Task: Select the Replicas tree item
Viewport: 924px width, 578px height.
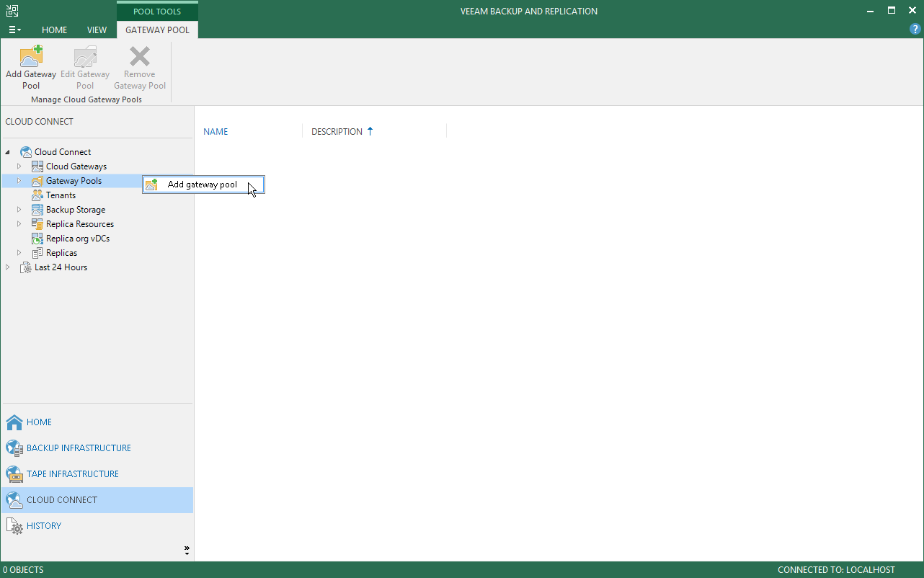Action: point(61,253)
